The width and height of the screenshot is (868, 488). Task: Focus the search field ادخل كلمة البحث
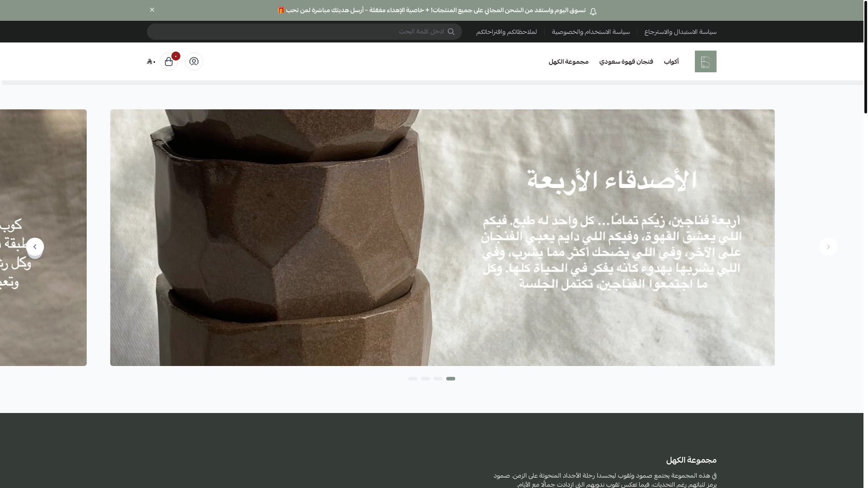point(304,32)
